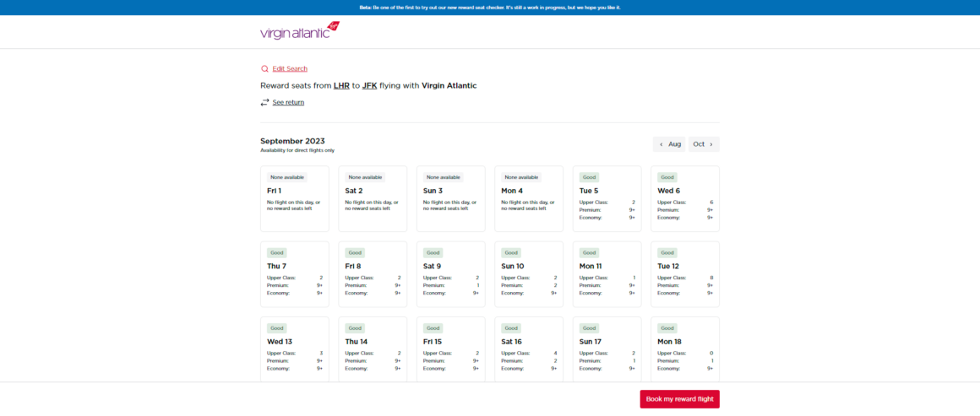Screen dimensions: 980x416
Task: Click the Good badge on Mon 18
Action: pyautogui.click(x=667, y=328)
